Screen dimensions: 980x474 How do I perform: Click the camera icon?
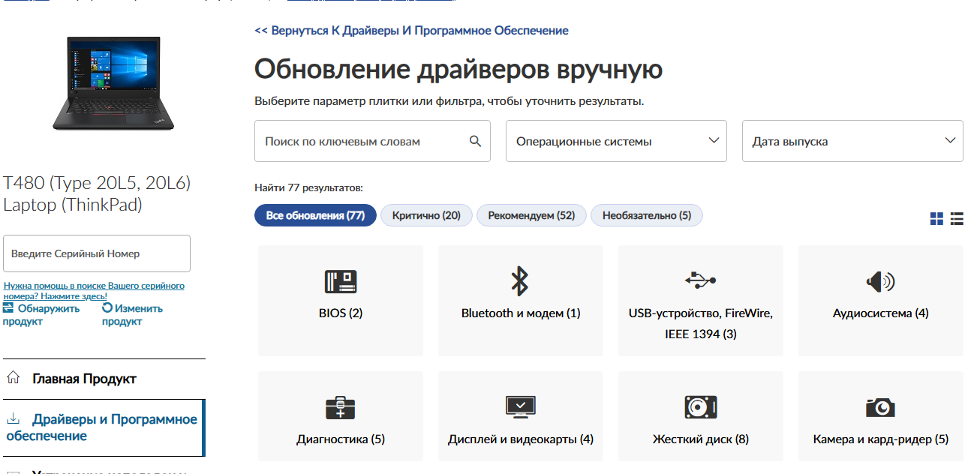[880, 407]
